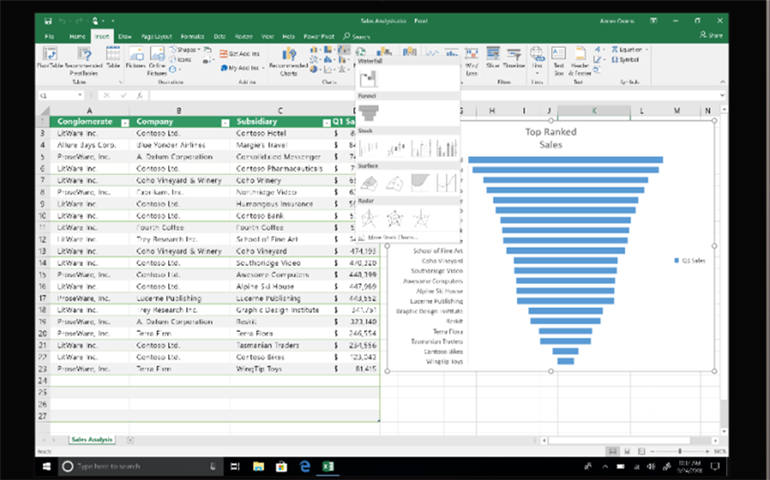Pick the first Stock chart option
Image resolution: width=770 pixels, height=480 pixels.
(x=369, y=147)
